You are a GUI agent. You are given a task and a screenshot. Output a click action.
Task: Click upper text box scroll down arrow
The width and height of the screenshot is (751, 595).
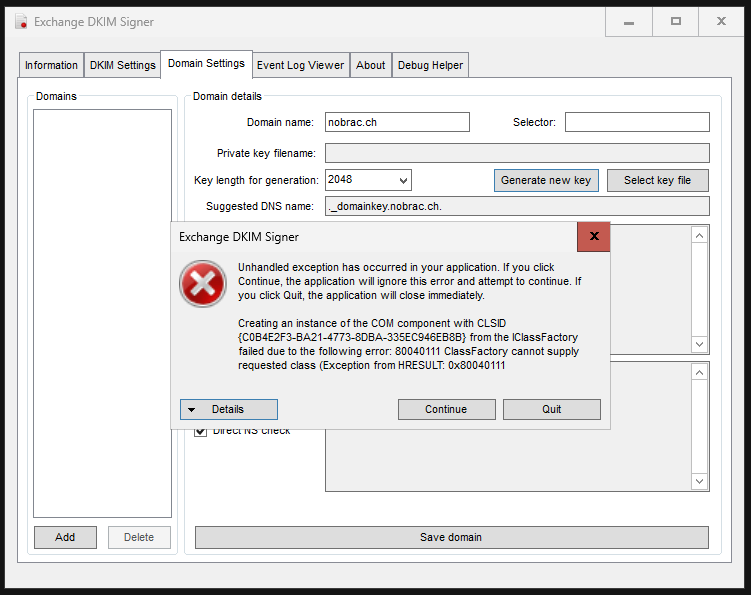point(699,344)
